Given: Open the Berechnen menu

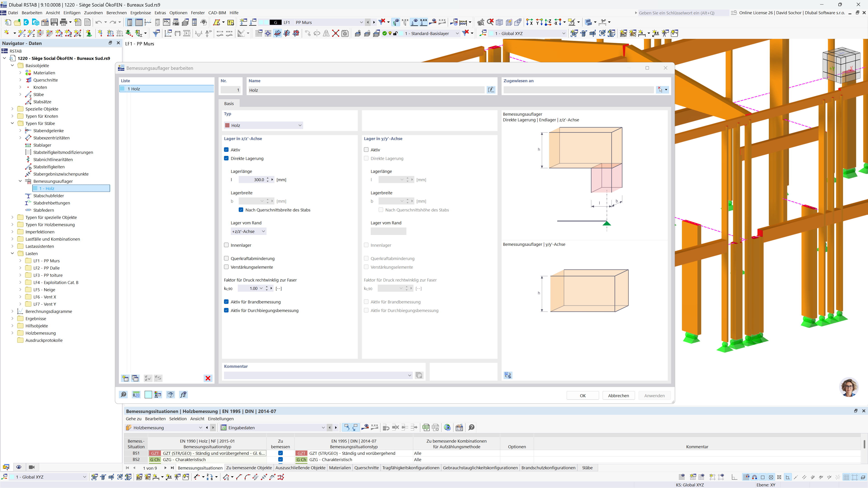Looking at the screenshot, I should tap(116, 13).
